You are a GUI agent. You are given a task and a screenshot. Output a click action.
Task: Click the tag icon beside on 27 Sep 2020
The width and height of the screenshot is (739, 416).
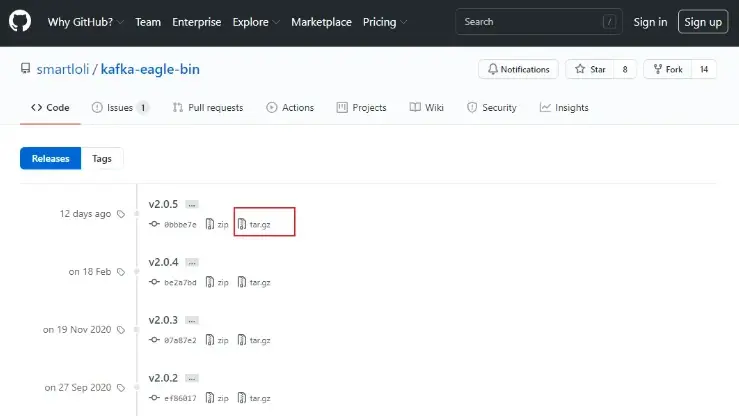(x=121, y=388)
